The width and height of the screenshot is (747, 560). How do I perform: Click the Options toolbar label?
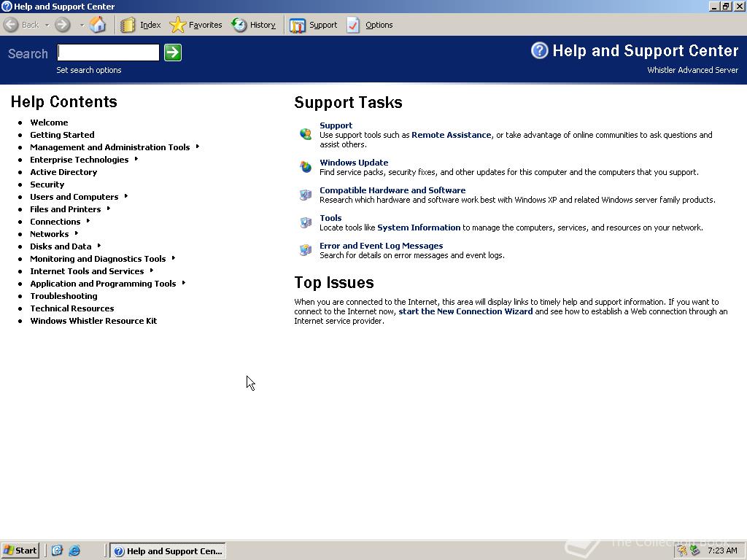[379, 25]
